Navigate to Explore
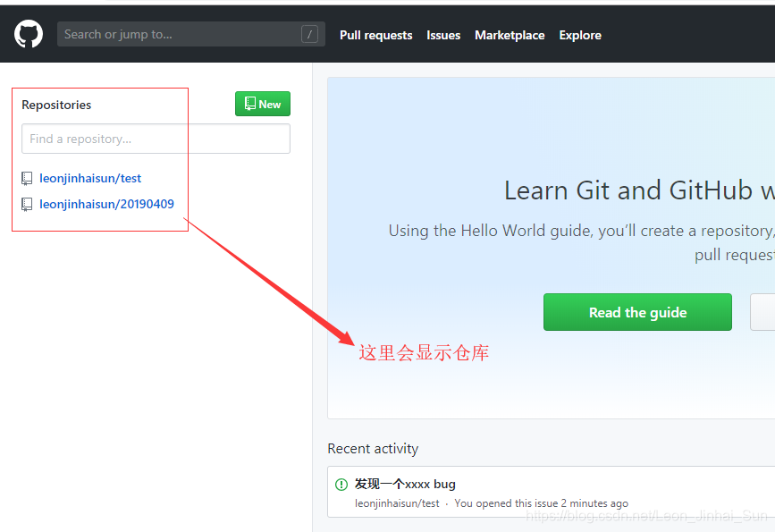The image size is (775, 532). pyautogui.click(x=580, y=35)
